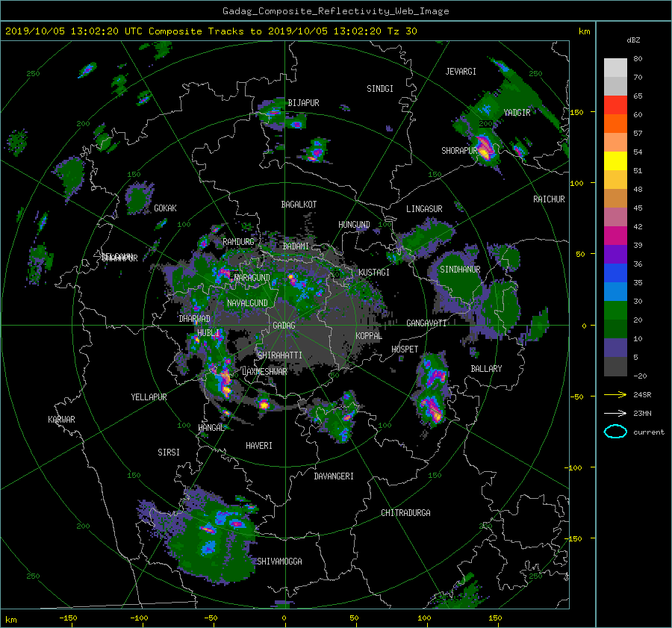Click the HANGAL city label
672x628 pixels.
tap(211, 428)
